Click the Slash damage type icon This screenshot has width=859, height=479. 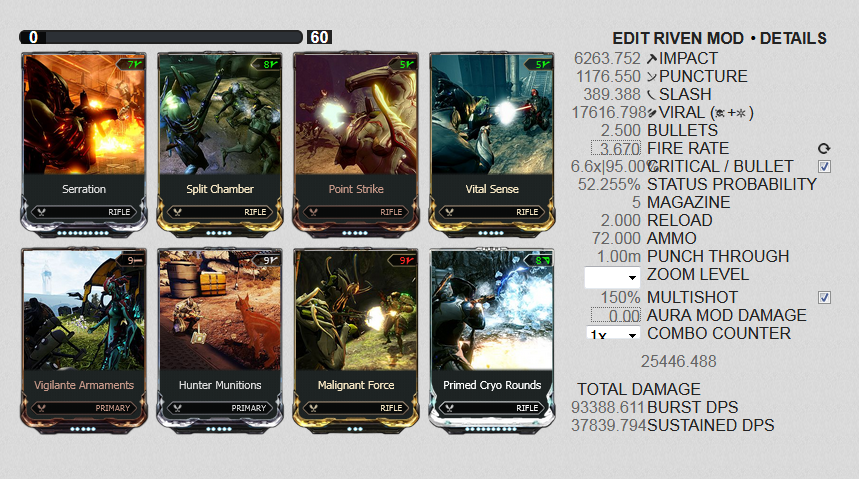(x=651, y=95)
